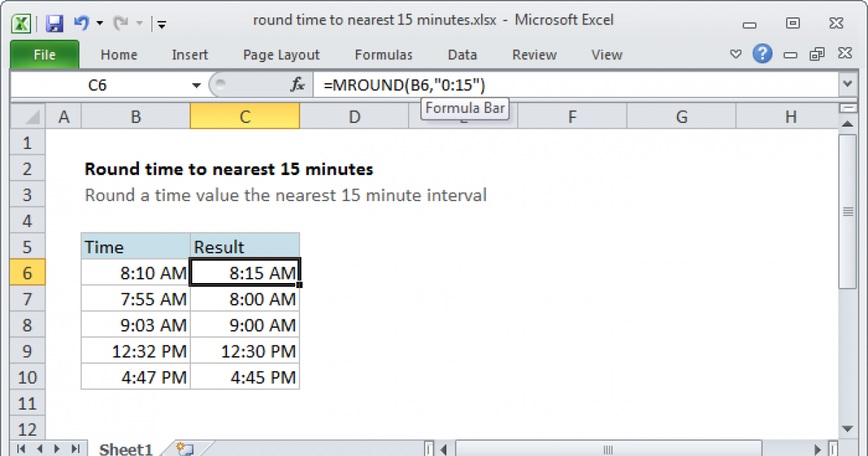
Task: Switch to the Insert ribbon tab
Action: tap(190, 55)
